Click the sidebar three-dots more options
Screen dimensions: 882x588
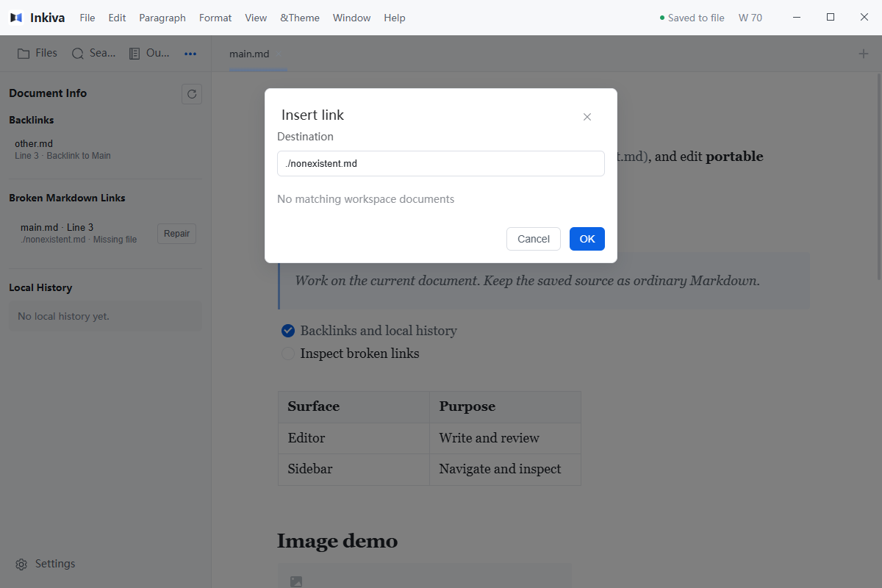pyautogui.click(x=190, y=54)
